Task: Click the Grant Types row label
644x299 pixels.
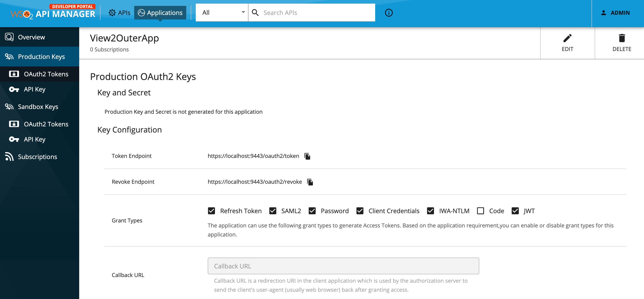Action: click(127, 220)
